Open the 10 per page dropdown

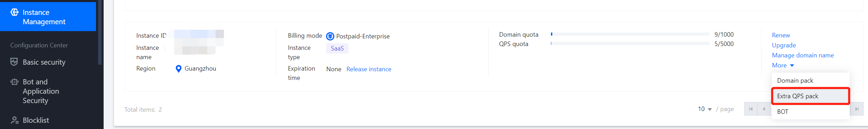(705, 109)
